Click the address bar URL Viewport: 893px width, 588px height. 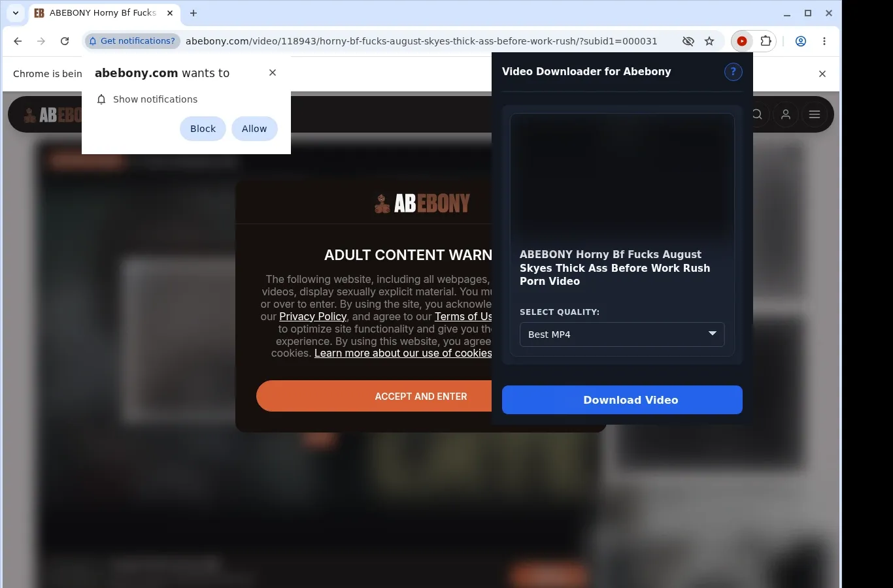pos(421,41)
